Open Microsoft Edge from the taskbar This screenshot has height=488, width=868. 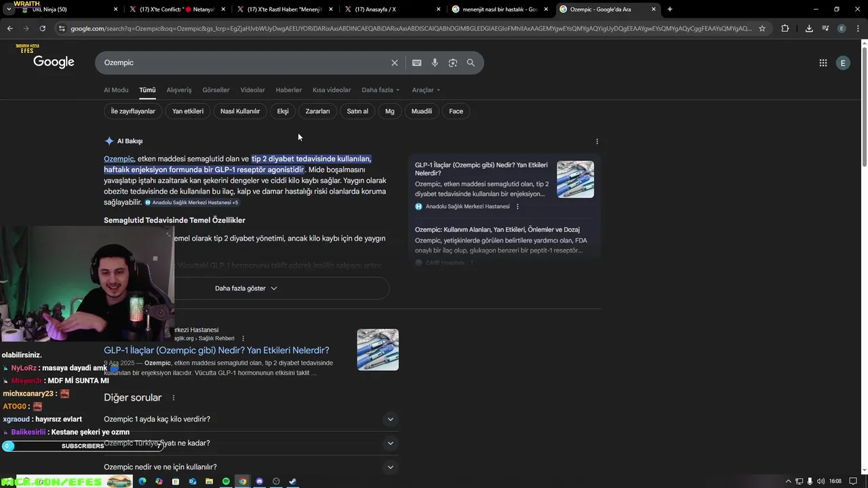(142, 481)
